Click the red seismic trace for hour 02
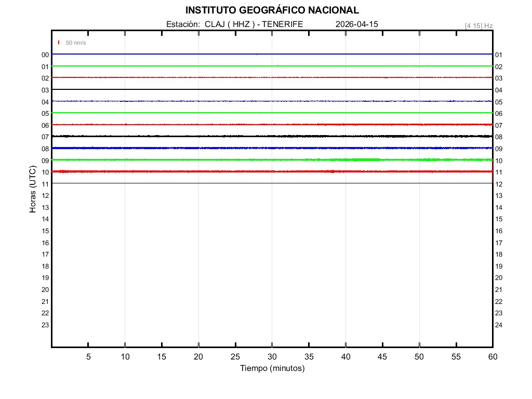Image resolution: width=532 pixels, height=399 pixels. (272, 77)
